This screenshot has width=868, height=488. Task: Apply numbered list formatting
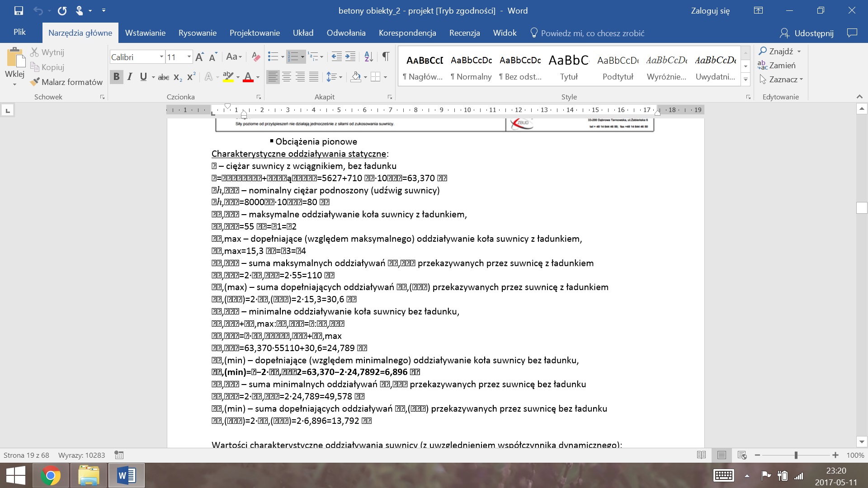tap(293, 56)
